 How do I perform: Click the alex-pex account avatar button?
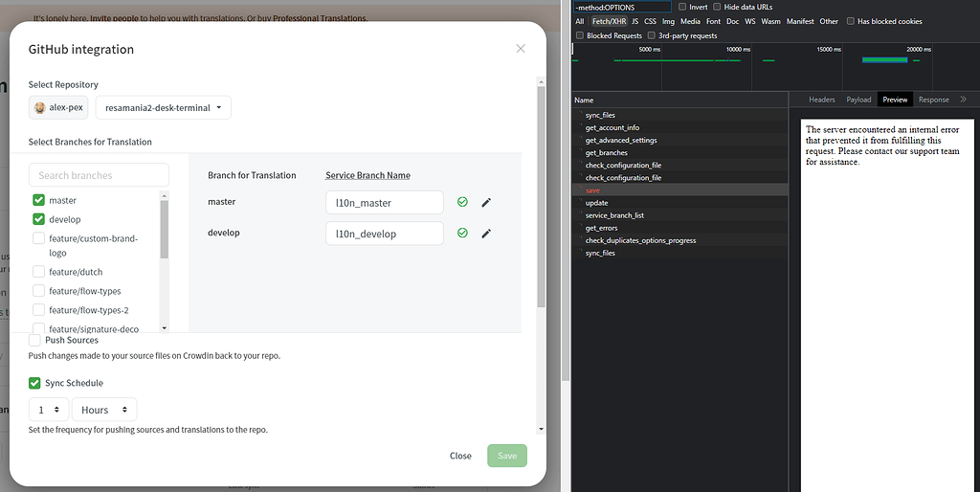[x=58, y=107]
